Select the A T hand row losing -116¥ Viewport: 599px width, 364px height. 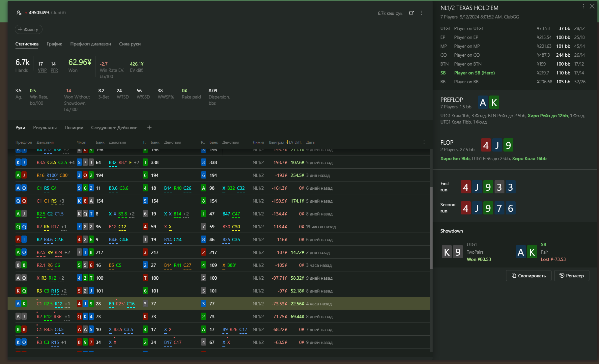coord(219,239)
